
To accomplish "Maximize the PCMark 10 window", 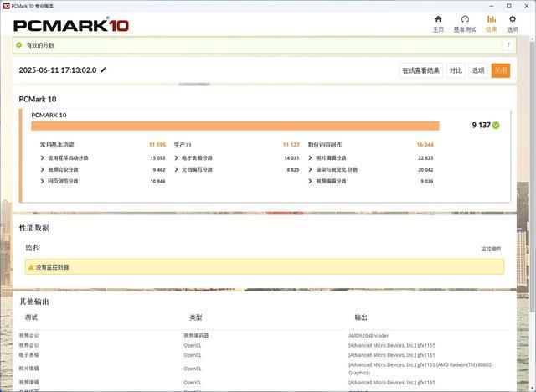I will coord(509,6).
